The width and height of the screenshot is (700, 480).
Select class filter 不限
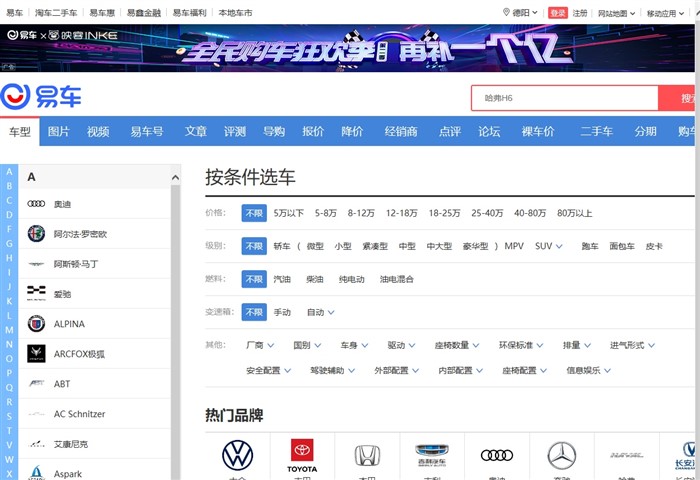point(254,246)
